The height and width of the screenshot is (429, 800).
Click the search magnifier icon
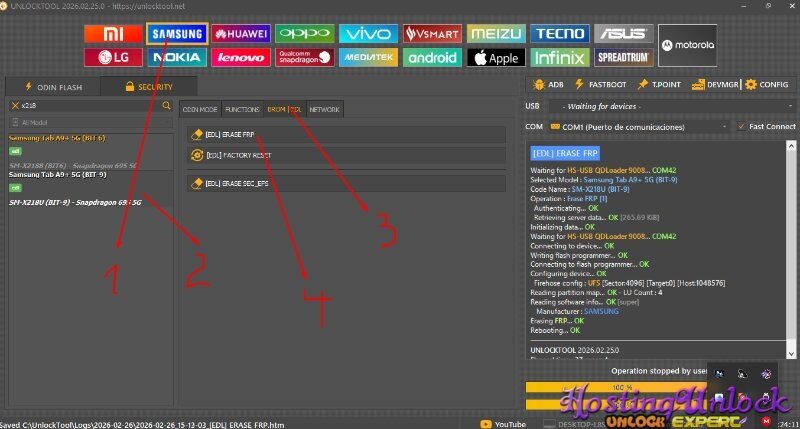(166, 105)
